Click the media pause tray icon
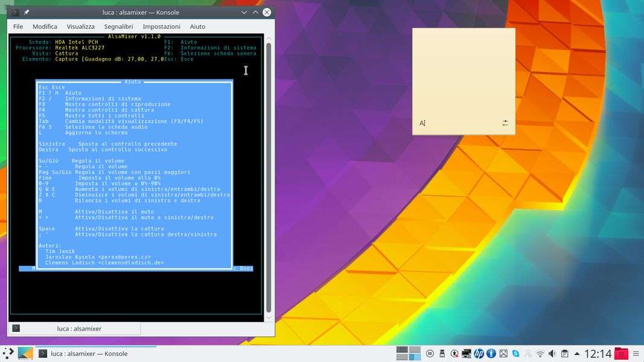 pos(430,354)
